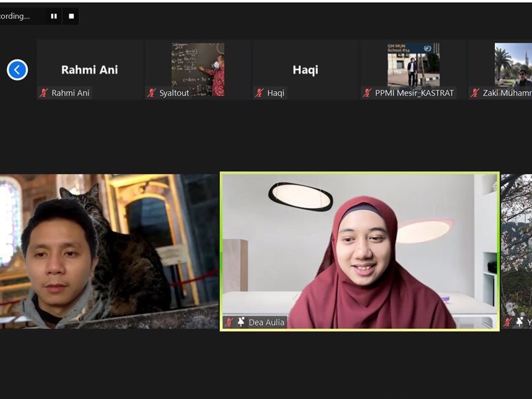Click the pin icon on Dea Aulia's video
The height and width of the screenshot is (399, 532).
pos(242,322)
